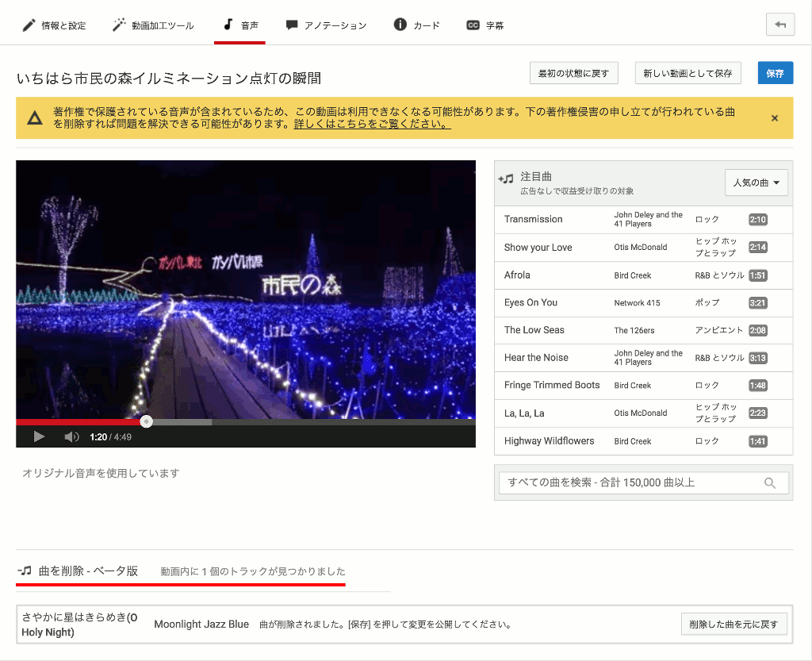Select the song Highway Wildflowers
812x661 pixels.
pyautogui.click(x=549, y=441)
